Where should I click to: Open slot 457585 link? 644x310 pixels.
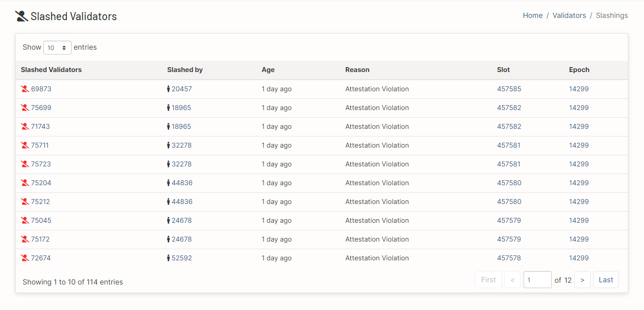(x=509, y=89)
